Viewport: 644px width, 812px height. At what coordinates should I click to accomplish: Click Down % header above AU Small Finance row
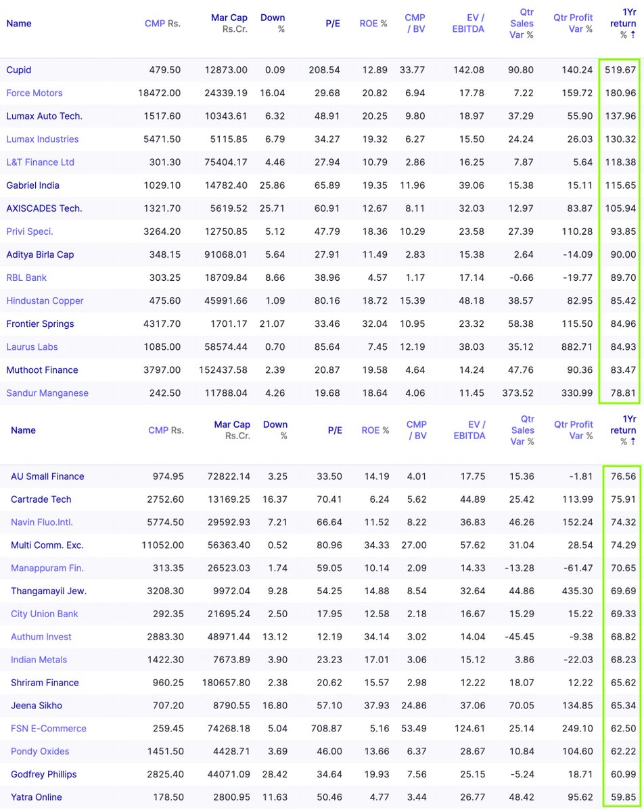[x=275, y=430]
